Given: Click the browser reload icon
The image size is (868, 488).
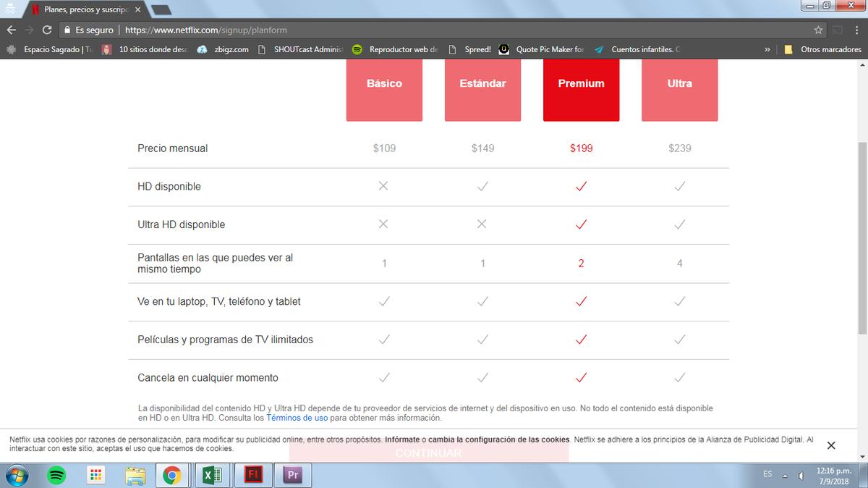Looking at the screenshot, I should point(47,30).
